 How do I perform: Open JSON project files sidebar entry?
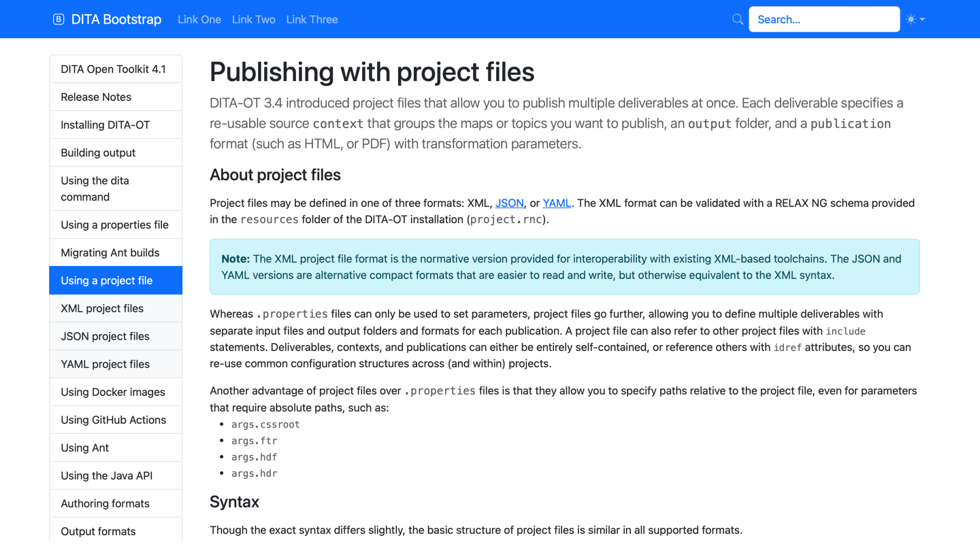(x=105, y=336)
